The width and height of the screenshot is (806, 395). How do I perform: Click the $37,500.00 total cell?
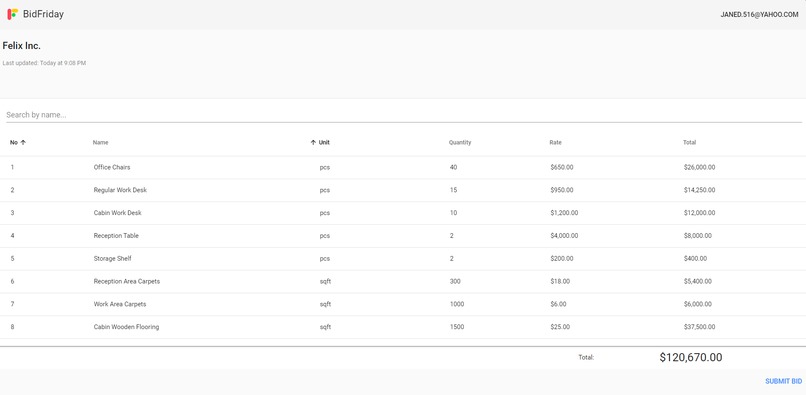pos(699,327)
